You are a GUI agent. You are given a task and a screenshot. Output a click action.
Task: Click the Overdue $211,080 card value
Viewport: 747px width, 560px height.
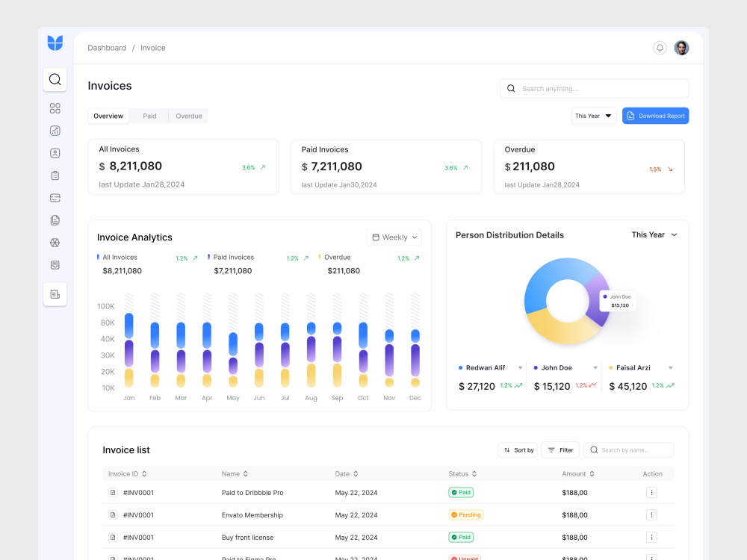click(x=530, y=167)
